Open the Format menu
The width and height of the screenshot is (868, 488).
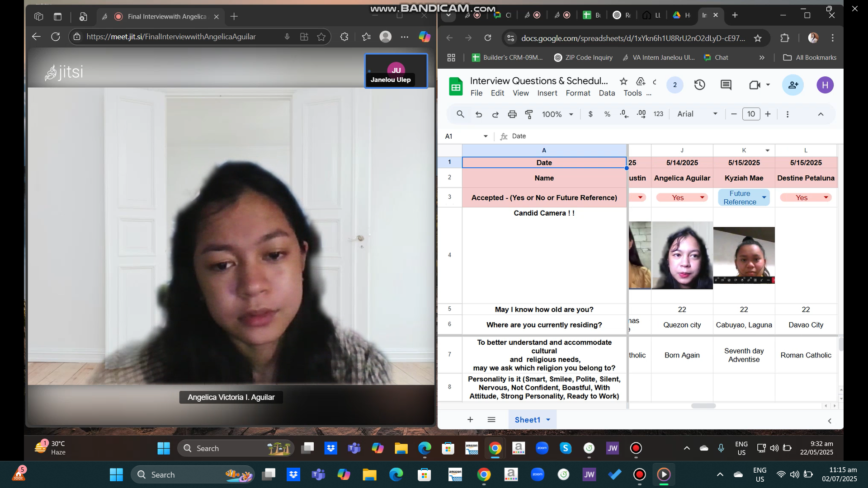[x=578, y=93]
